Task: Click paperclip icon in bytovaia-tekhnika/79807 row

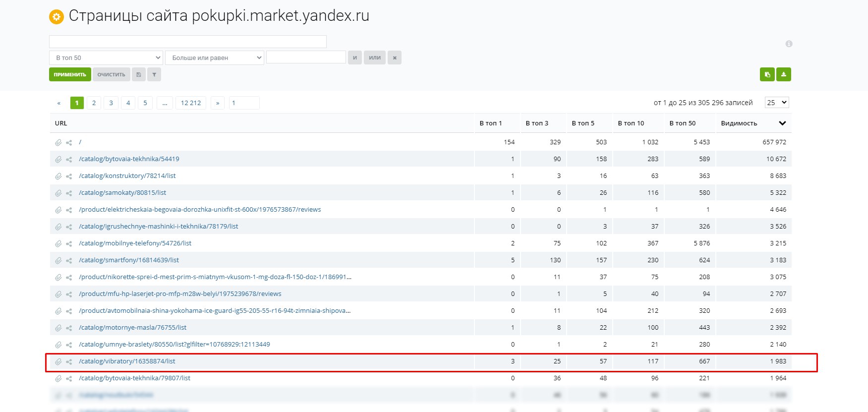Action: tap(58, 378)
